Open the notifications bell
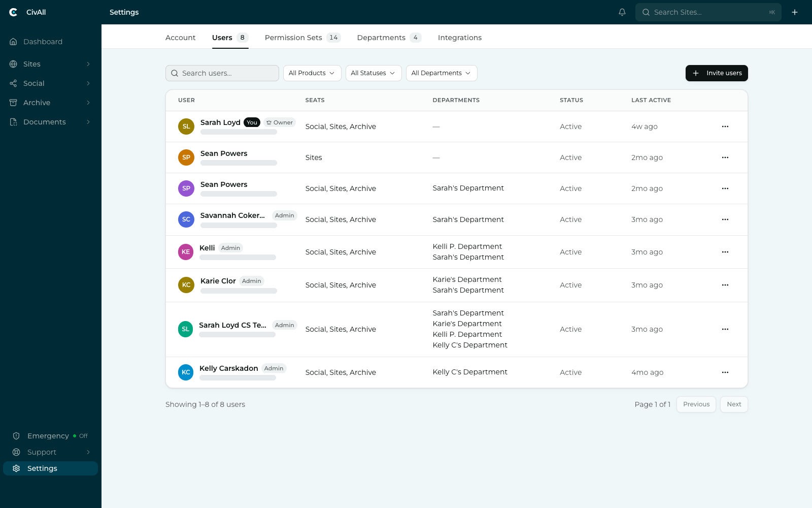The height and width of the screenshot is (508, 812). click(622, 12)
